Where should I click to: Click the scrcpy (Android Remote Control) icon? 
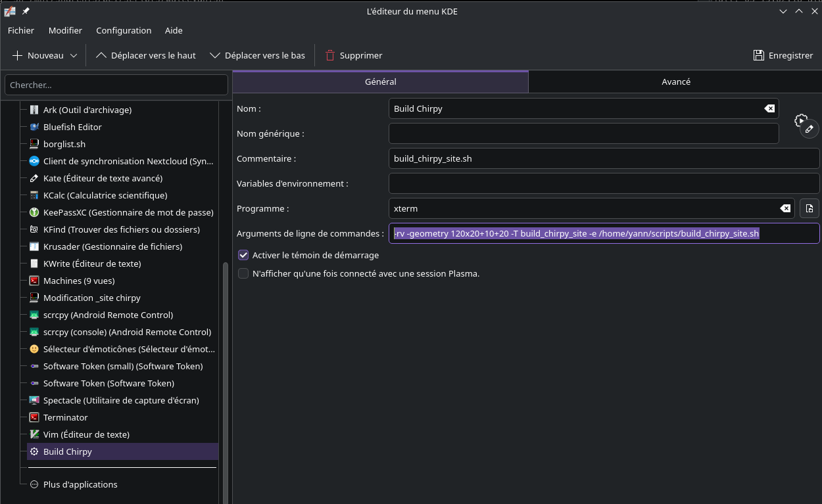[34, 315]
